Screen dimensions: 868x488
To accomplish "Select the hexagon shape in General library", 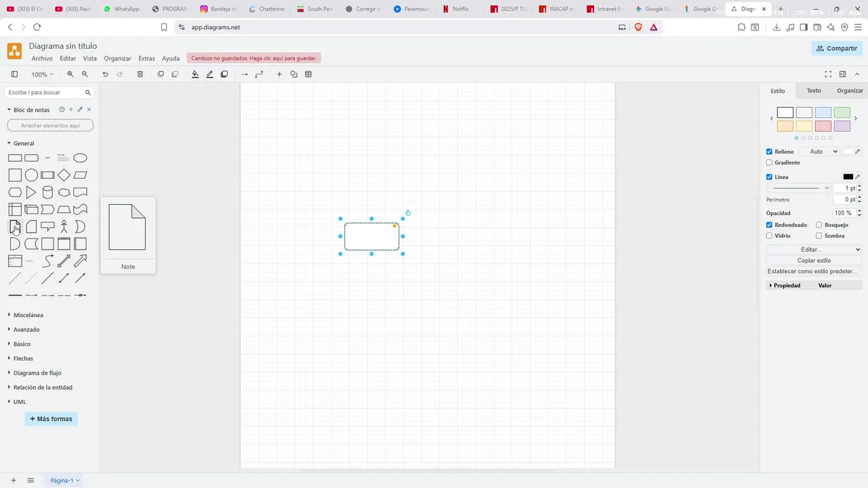I will tap(15, 192).
